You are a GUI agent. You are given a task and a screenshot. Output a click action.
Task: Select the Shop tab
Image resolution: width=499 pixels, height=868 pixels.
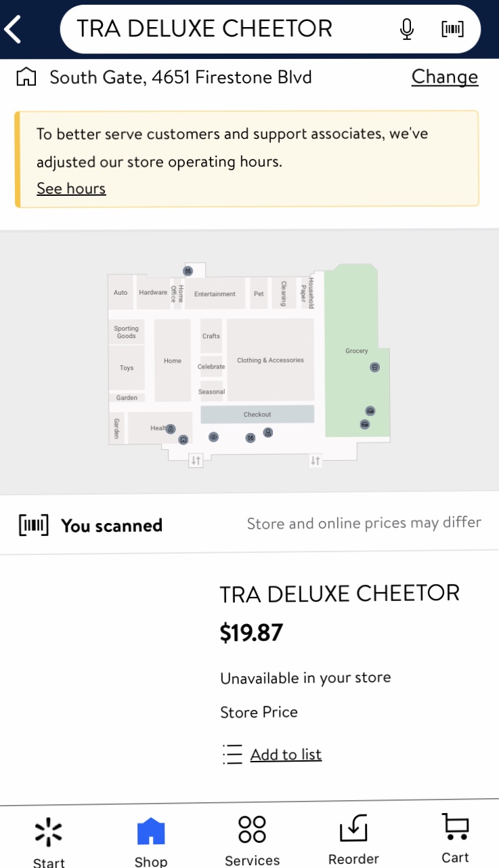click(150, 839)
